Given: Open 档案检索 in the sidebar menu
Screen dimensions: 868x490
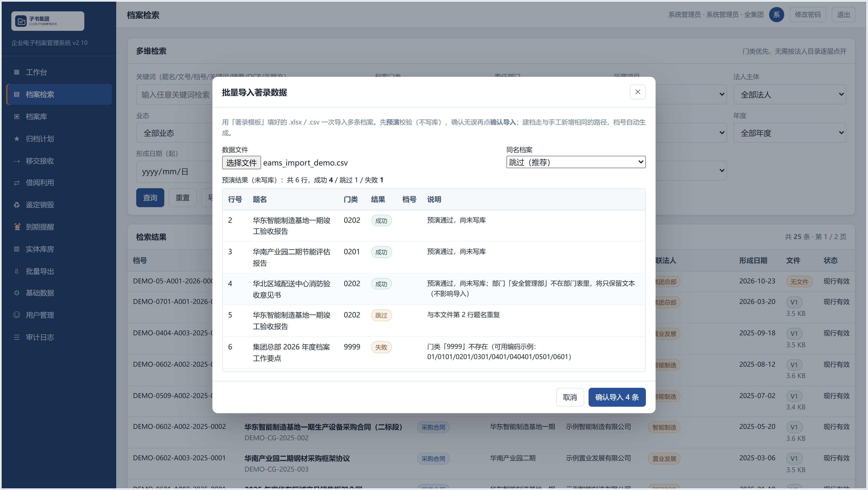Looking at the screenshot, I should pos(59,94).
